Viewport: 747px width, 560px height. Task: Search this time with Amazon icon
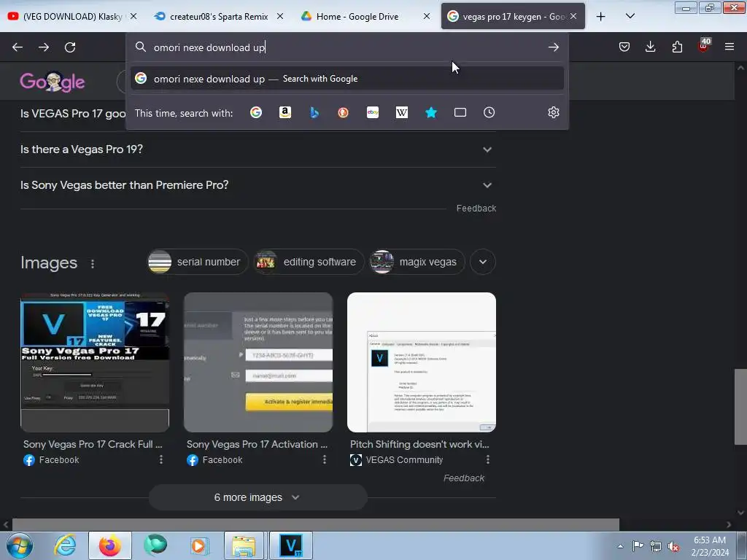click(285, 112)
